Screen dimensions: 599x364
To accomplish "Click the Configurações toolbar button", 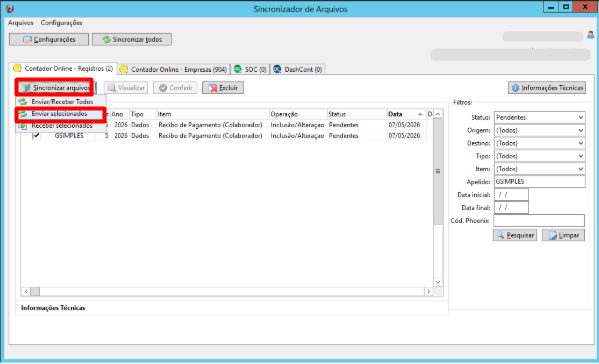I will pyautogui.click(x=49, y=39).
